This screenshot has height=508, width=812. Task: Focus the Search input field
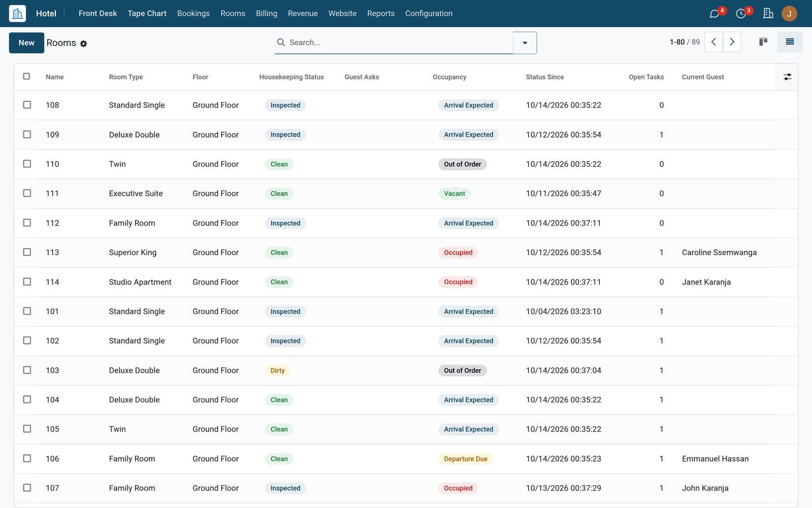click(x=398, y=43)
